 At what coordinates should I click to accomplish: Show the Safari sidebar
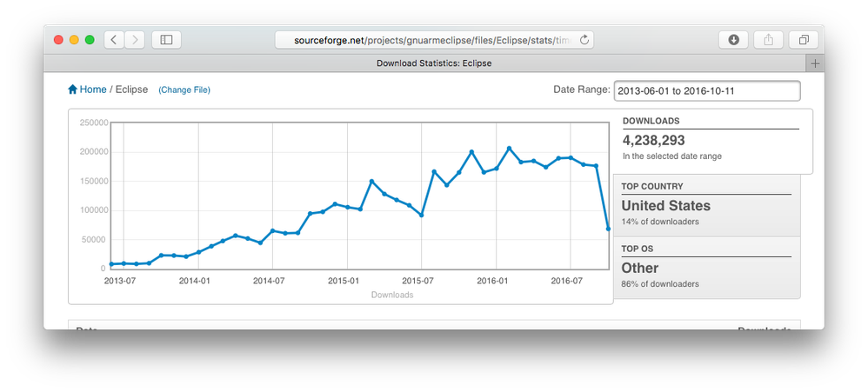coord(166,40)
